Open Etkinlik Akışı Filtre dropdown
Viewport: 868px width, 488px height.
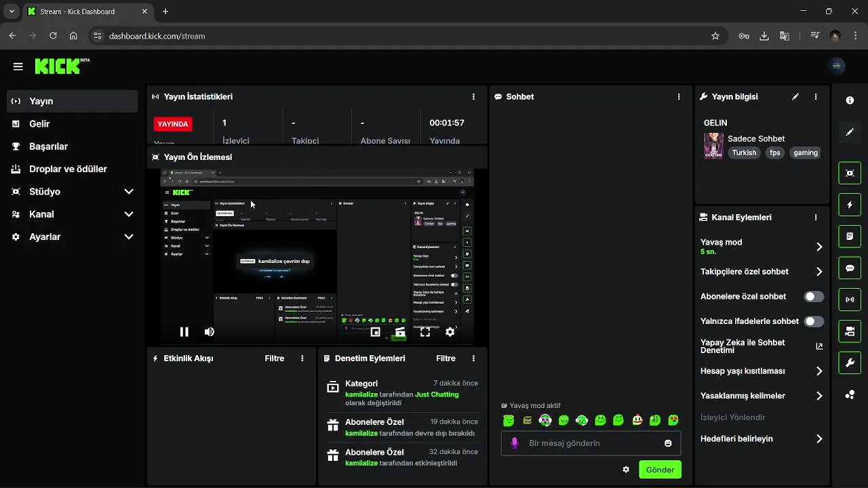274,359
